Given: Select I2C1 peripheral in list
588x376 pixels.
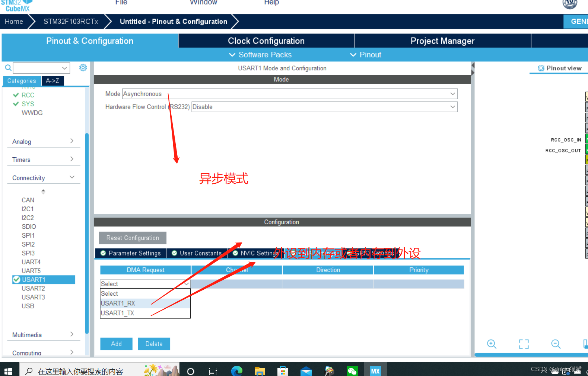Looking at the screenshot, I should tap(28, 209).
